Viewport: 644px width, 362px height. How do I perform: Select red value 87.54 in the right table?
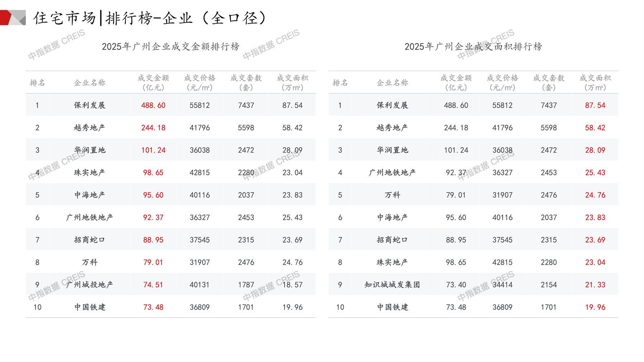pyautogui.click(x=595, y=105)
